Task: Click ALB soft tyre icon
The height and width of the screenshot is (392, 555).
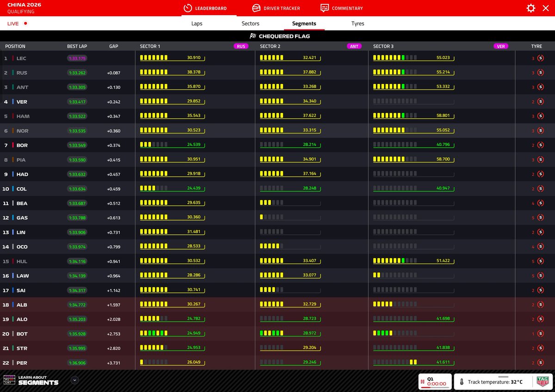Action: (x=540, y=305)
